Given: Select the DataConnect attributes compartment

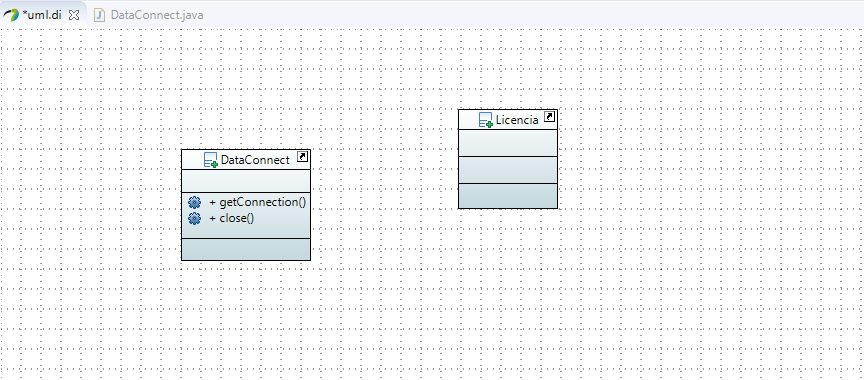Looking at the screenshot, I should [246, 181].
